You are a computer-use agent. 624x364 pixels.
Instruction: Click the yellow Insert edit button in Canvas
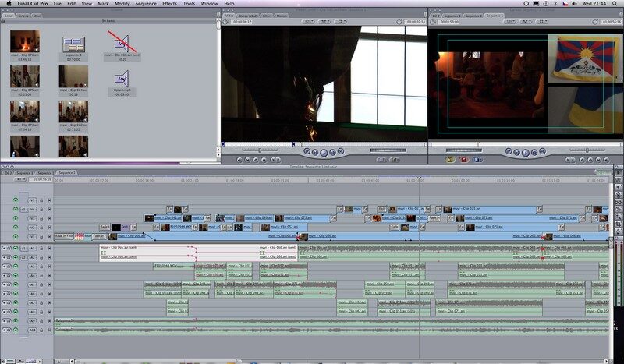(450, 159)
